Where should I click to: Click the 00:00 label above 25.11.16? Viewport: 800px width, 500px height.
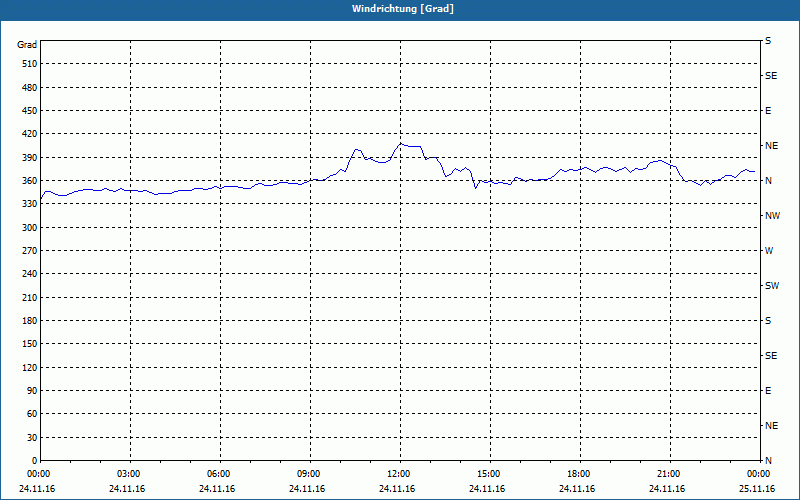tap(758, 474)
